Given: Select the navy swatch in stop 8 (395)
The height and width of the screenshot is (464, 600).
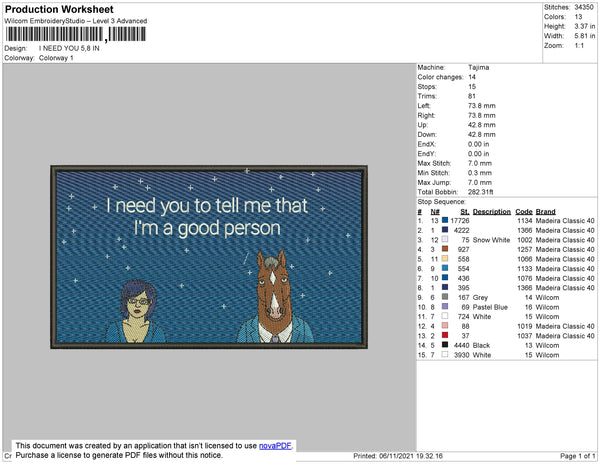Looking at the screenshot, I should point(445,287).
